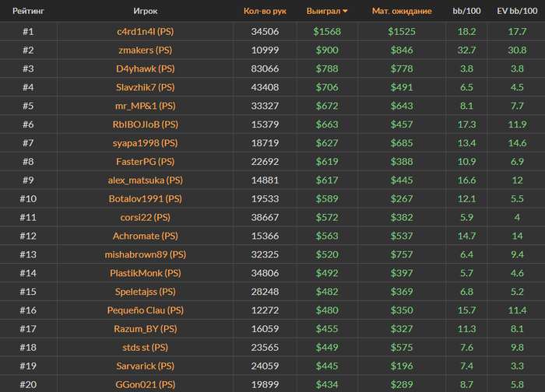Sort by Мат. ожидание column header
545x392 pixels.
click(402, 11)
